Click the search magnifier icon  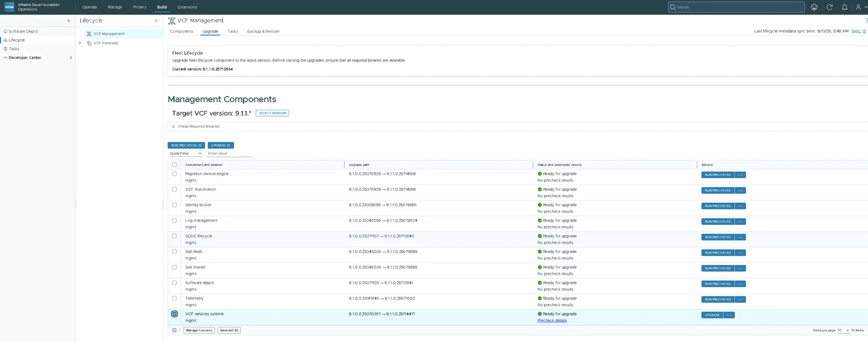[673, 7]
